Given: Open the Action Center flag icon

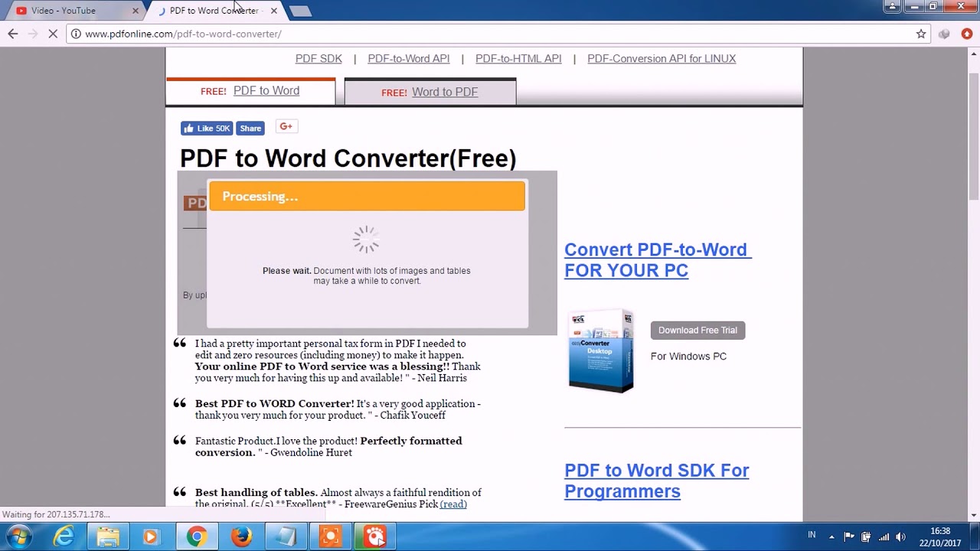Looking at the screenshot, I should pos(849,537).
